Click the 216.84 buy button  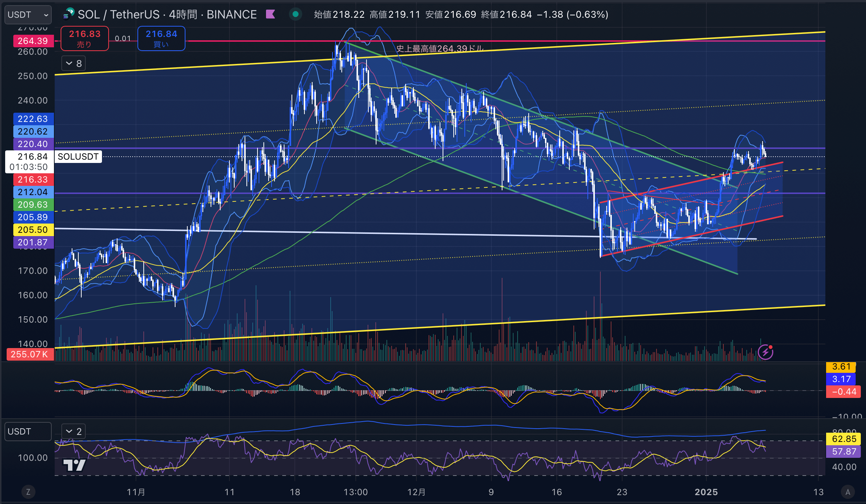click(x=161, y=38)
